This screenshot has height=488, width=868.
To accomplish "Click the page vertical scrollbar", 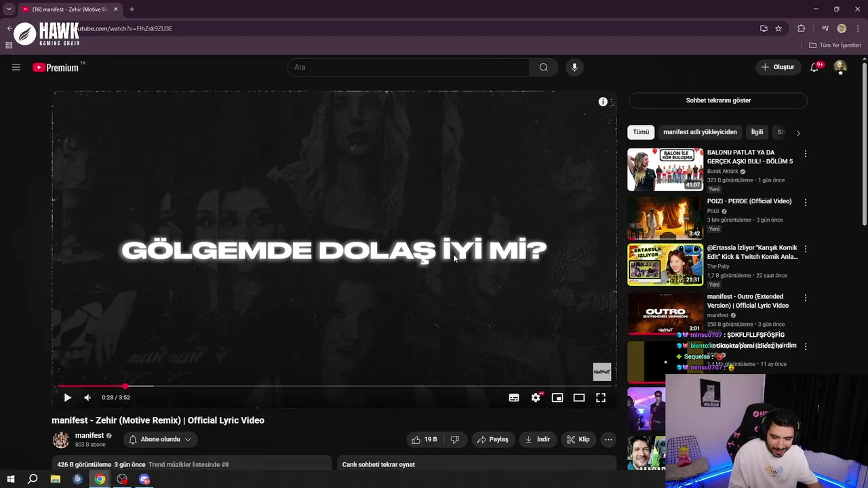I will click(x=865, y=145).
